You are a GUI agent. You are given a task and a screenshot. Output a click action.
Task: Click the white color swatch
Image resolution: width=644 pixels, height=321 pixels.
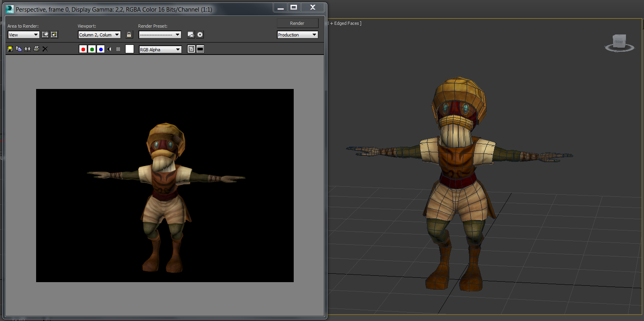pyautogui.click(x=130, y=49)
